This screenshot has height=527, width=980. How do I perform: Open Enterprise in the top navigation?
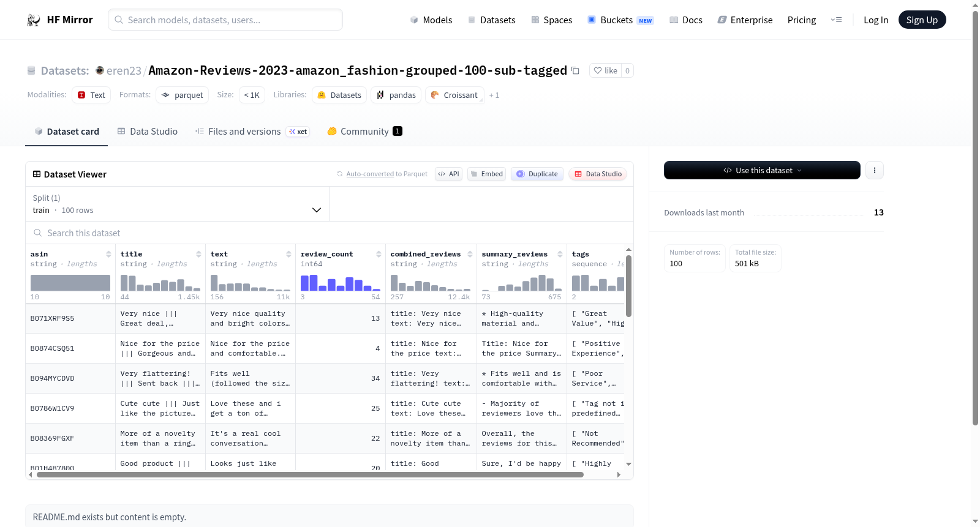pyautogui.click(x=745, y=20)
